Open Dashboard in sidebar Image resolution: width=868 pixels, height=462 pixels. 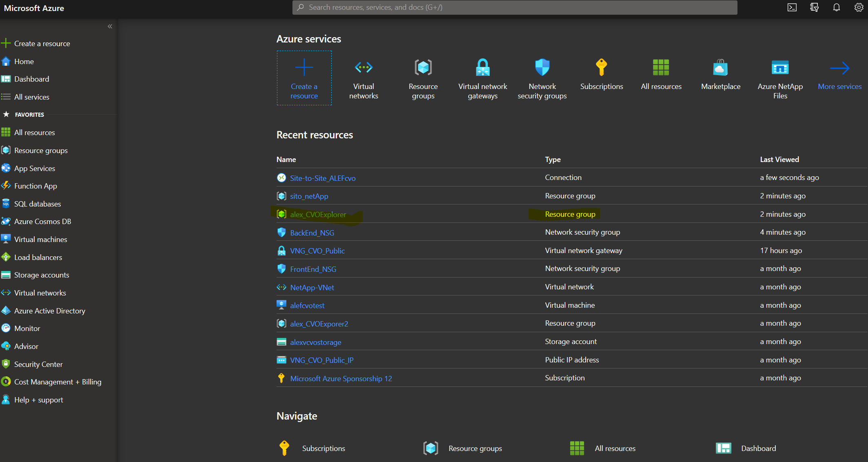(31, 79)
